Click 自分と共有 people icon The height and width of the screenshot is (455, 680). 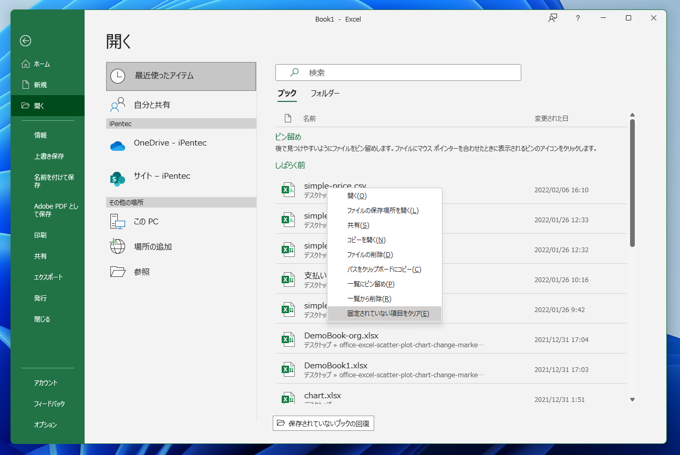tap(118, 105)
